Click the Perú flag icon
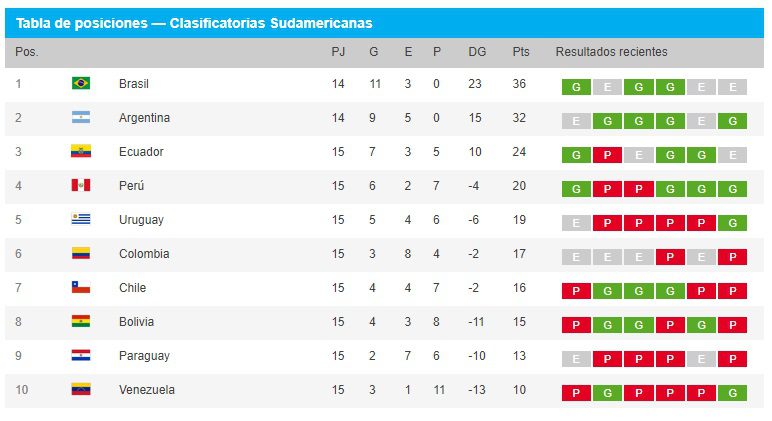This screenshot has width=772, height=421. [81, 186]
